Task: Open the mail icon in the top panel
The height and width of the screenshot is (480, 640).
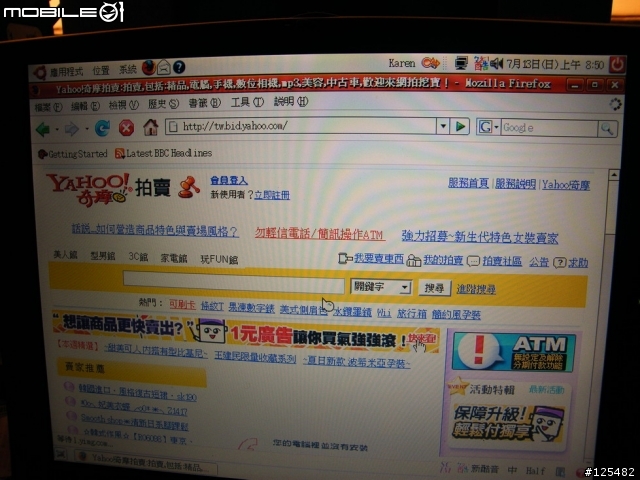Action: pyautogui.click(x=163, y=67)
